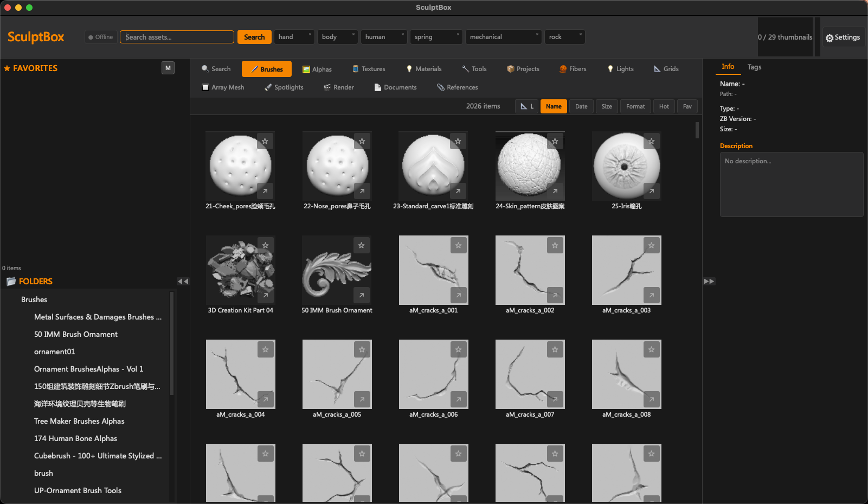
Task: Toggle the Fav filter
Action: [x=687, y=106]
